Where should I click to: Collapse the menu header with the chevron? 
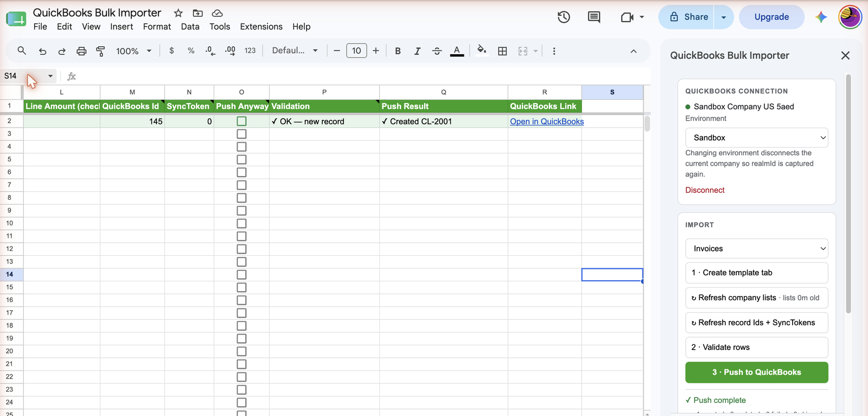(633, 51)
